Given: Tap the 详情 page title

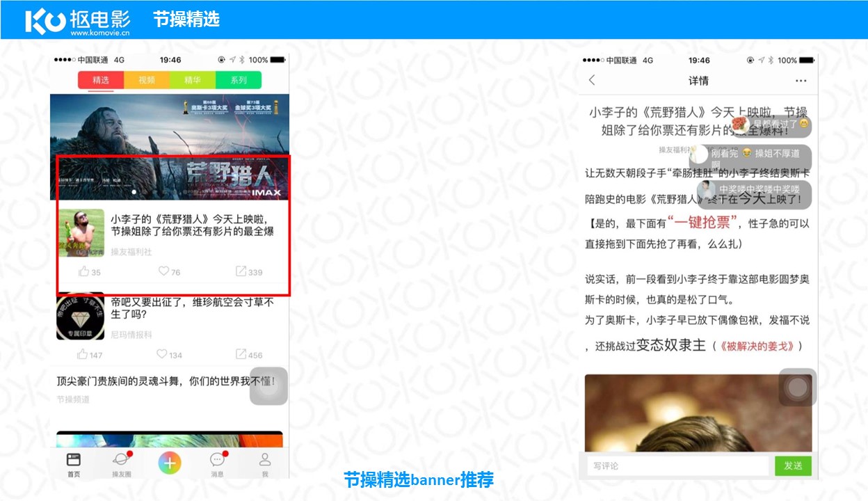Looking at the screenshot, I should [698, 81].
